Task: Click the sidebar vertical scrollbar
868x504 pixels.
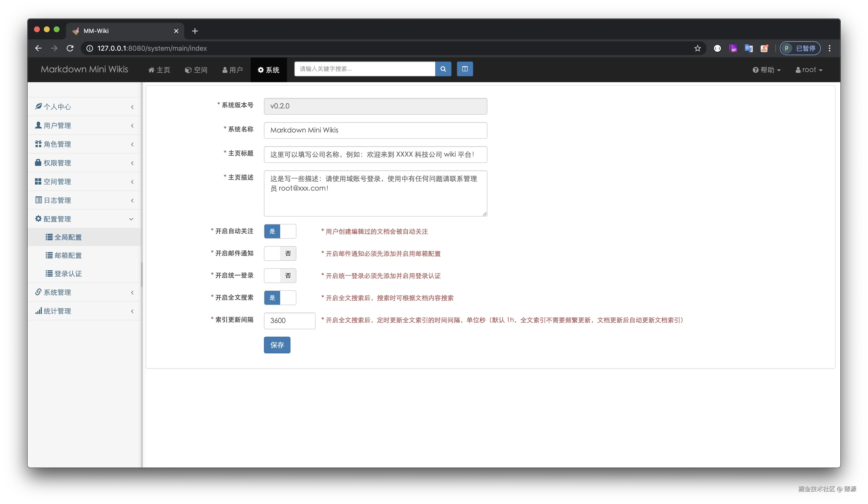Action: coord(142,274)
